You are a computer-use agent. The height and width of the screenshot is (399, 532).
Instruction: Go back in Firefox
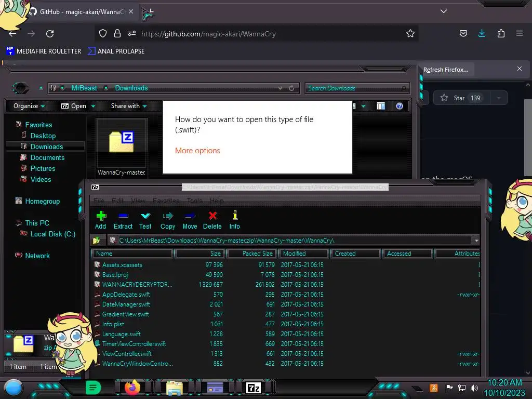tap(12, 34)
